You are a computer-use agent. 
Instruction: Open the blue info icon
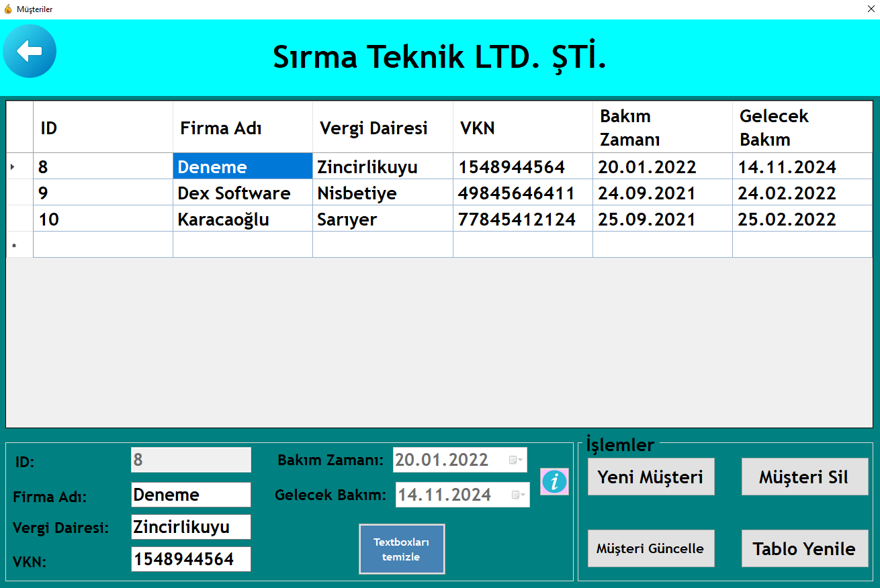555,481
